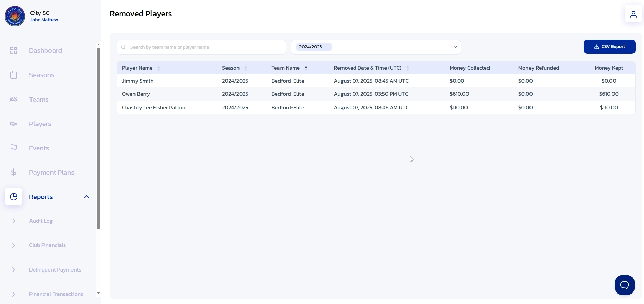Image resolution: width=644 pixels, height=304 pixels.
Task: Click the Events flag icon
Action: click(14, 148)
